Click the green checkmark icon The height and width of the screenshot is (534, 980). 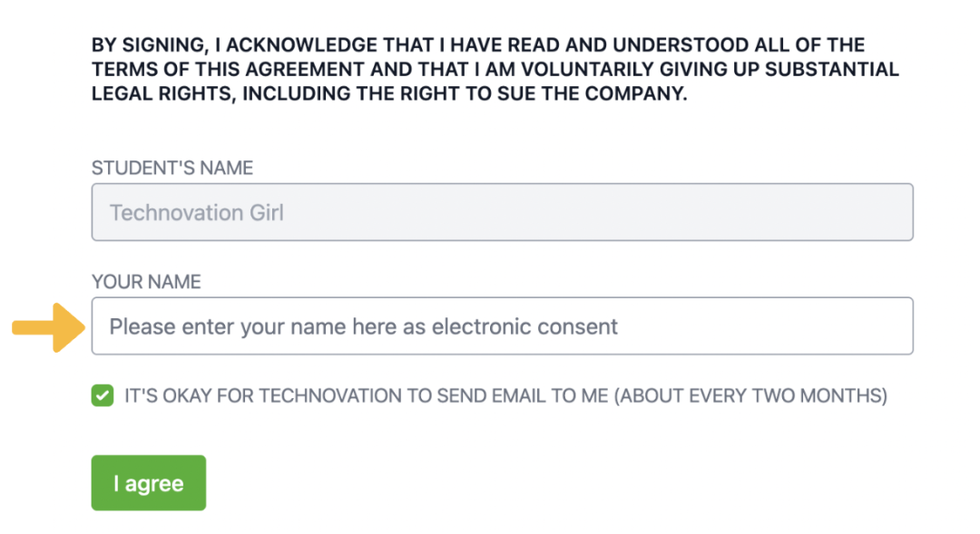(103, 396)
